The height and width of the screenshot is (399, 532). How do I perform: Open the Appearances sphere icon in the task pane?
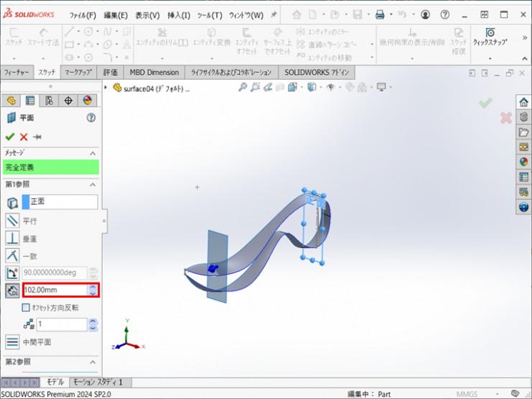(x=523, y=162)
